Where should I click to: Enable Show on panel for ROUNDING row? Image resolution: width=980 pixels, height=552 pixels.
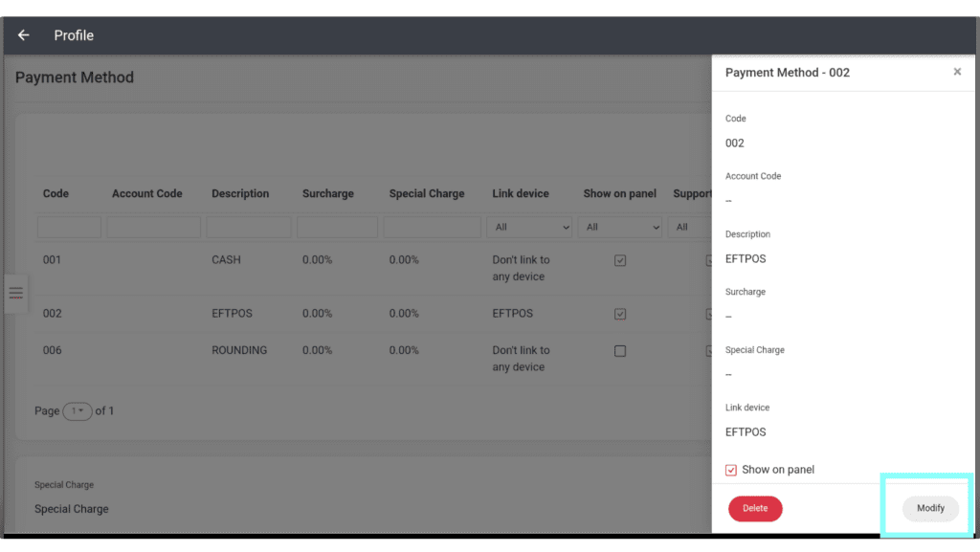pyautogui.click(x=620, y=351)
